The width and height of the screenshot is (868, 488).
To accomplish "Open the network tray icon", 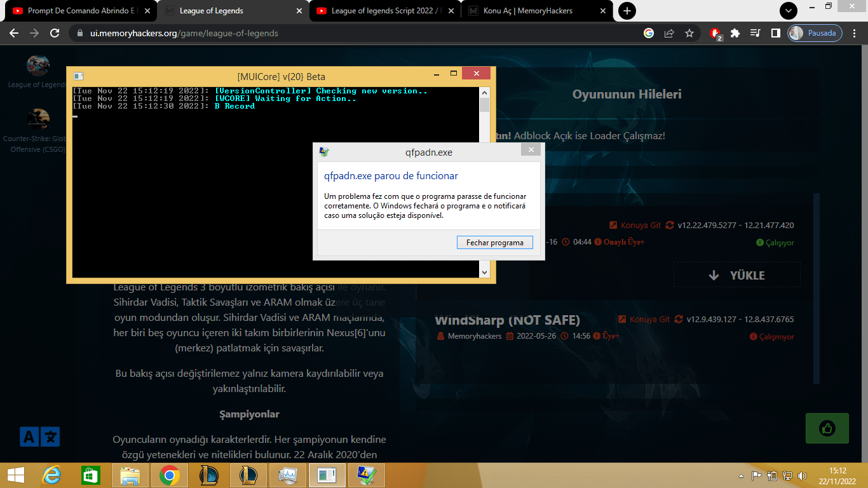I will click(x=787, y=475).
